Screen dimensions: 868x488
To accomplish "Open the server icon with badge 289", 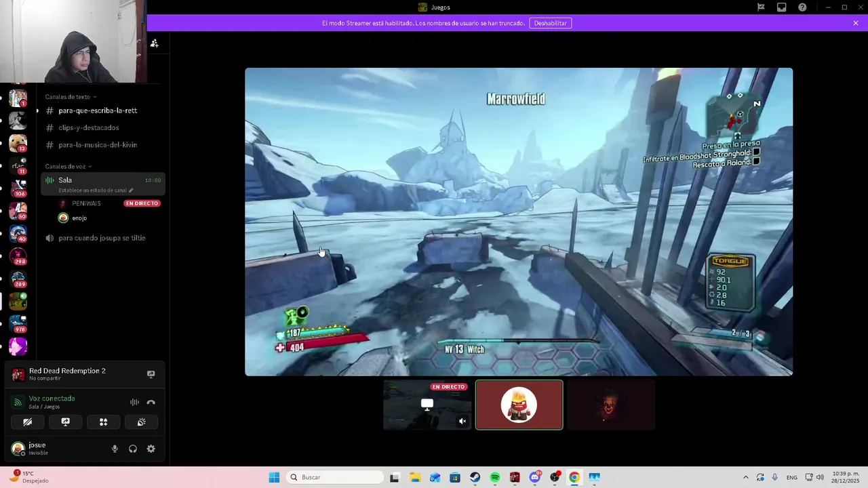I will [18, 279].
